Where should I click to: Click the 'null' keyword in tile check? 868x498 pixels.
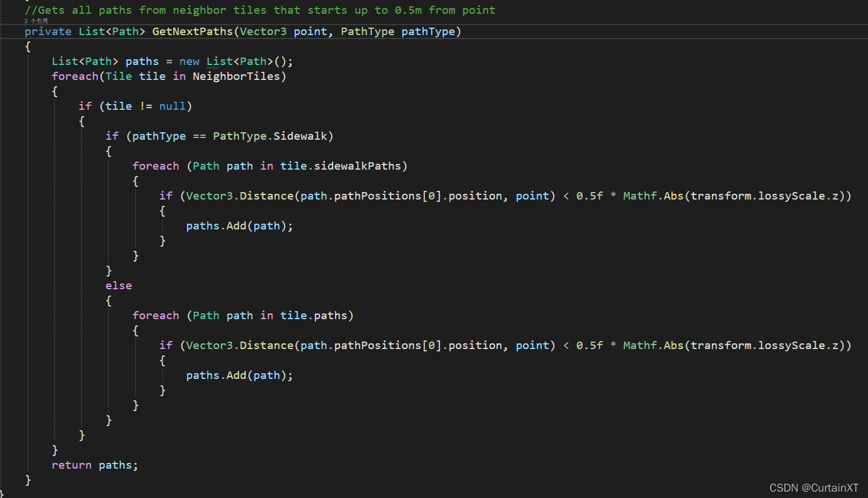(x=172, y=106)
